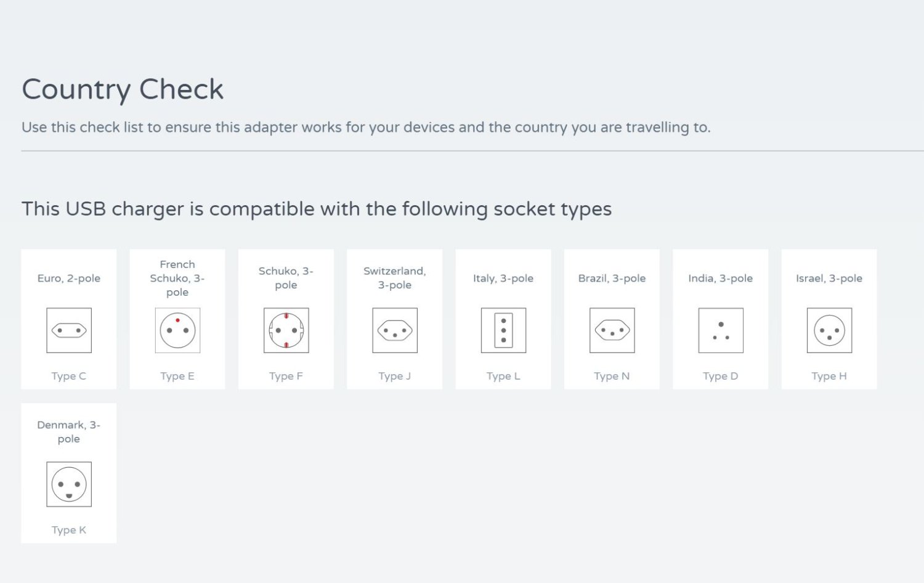Click the 'Type F' caption

(286, 376)
